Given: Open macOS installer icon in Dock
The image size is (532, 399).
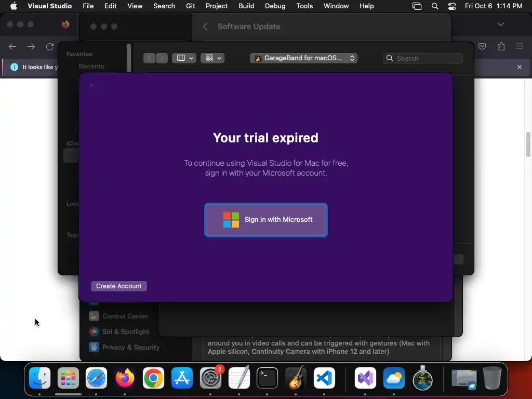Looking at the screenshot, I should tap(422, 378).
